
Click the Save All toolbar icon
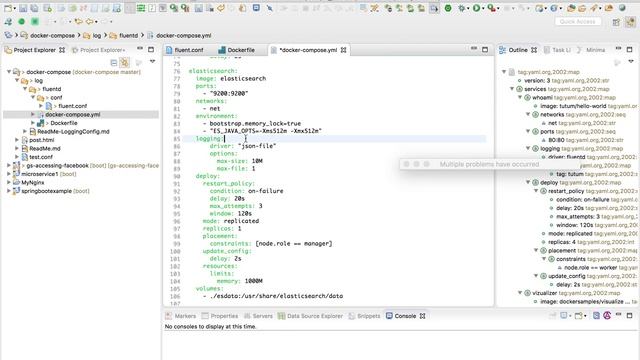(x=34, y=8)
